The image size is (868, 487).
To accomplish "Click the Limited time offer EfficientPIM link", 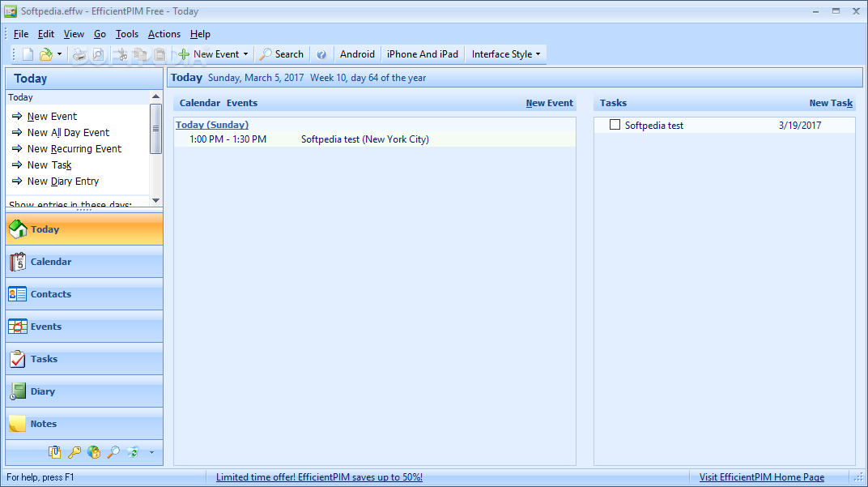I will [319, 477].
